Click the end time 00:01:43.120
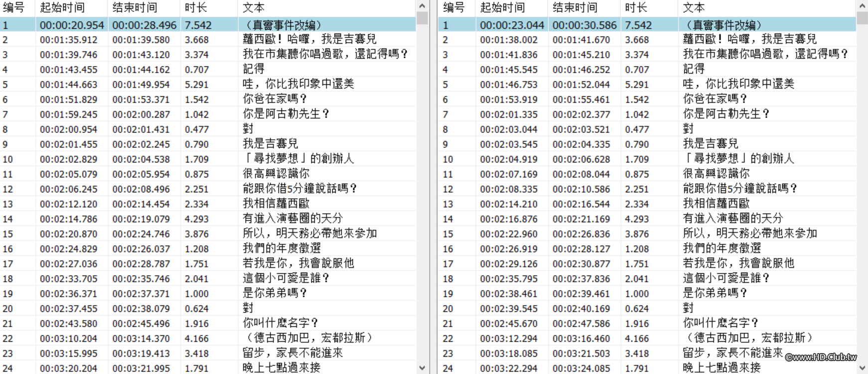Screen dimensions: 868x374 (x=141, y=55)
